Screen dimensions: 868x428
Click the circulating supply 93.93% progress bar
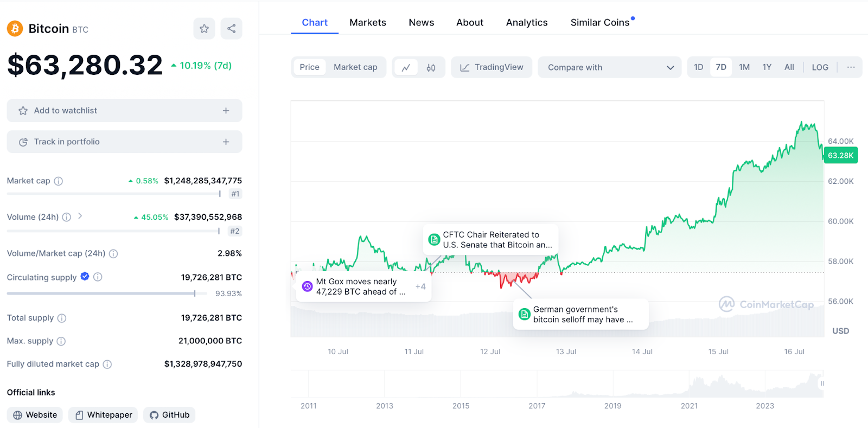point(107,293)
